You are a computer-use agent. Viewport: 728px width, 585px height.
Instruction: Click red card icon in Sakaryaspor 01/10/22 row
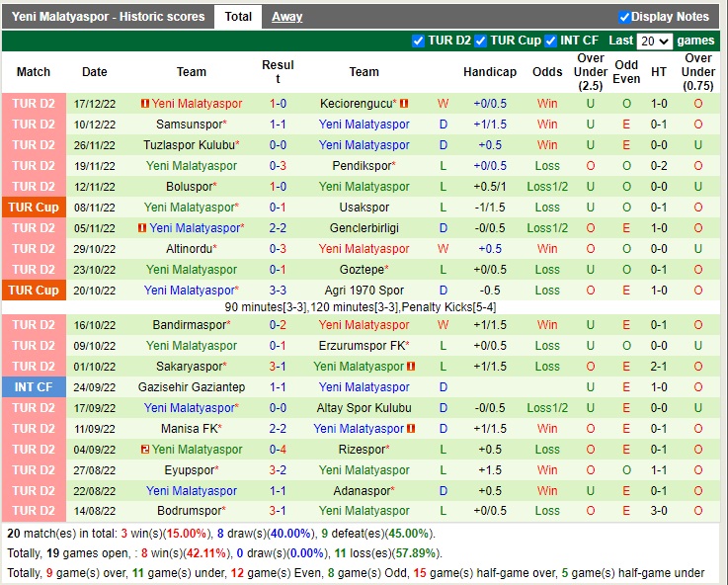click(x=411, y=367)
